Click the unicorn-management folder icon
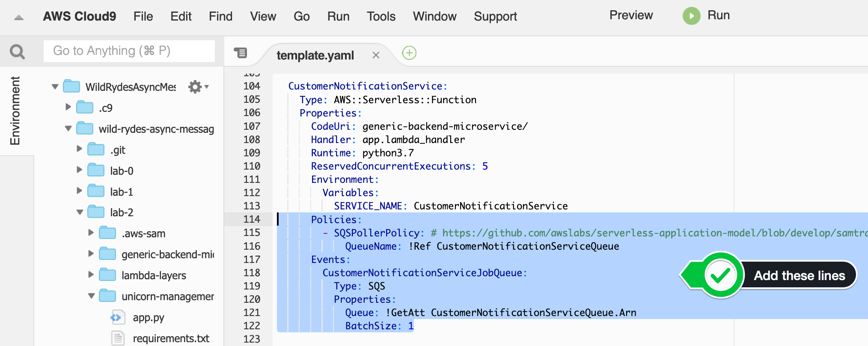The width and height of the screenshot is (868, 346). point(107,296)
